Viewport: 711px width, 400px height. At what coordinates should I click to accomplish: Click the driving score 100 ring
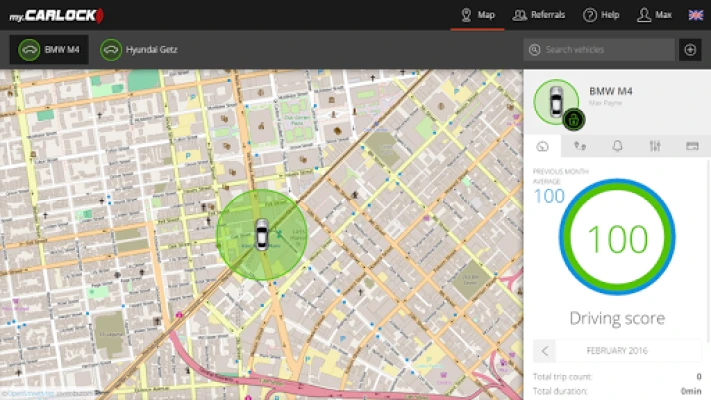[x=617, y=237]
